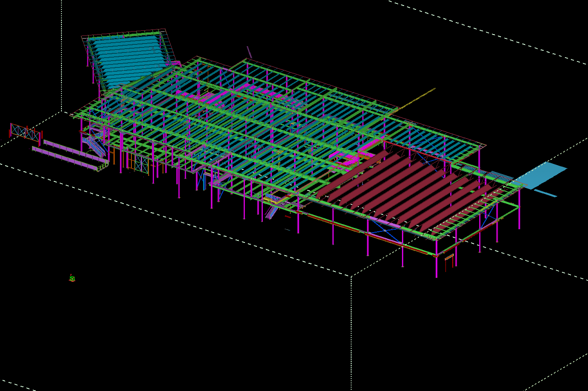Select the cross-braced frame panel under left canopy
This screenshot has height=391, width=588.
click(141, 164)
